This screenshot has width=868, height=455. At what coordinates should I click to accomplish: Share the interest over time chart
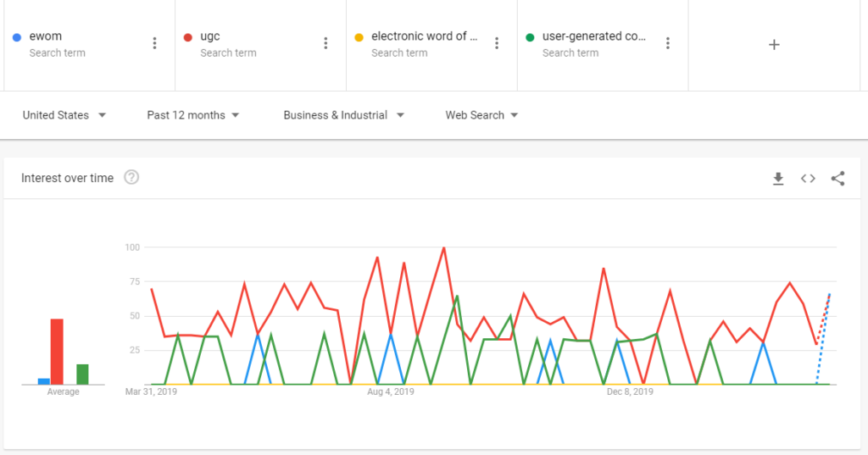pos(837,178)
